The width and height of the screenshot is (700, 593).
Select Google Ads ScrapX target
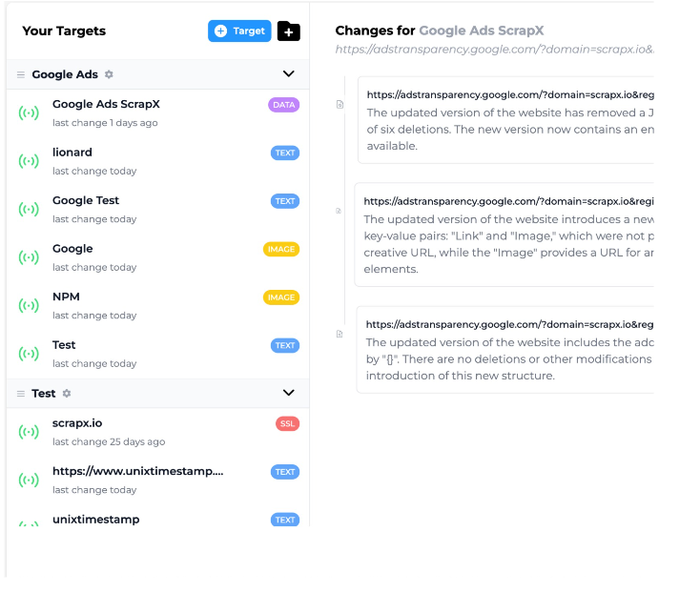point(106,105)
